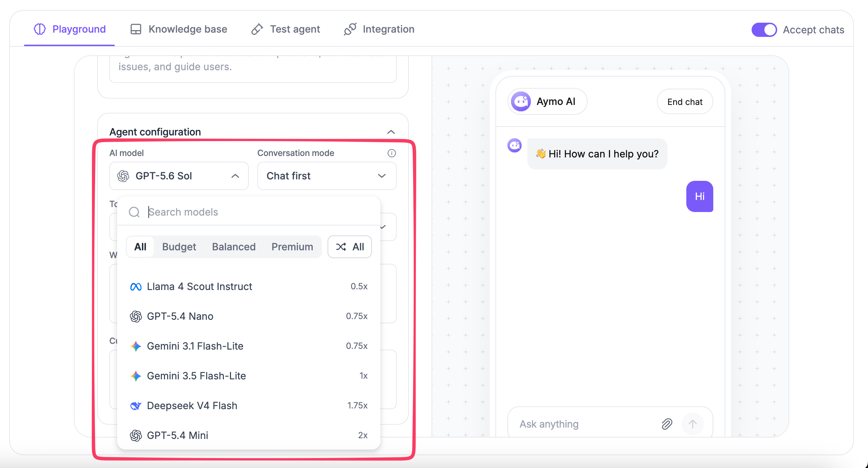Choose GPT-5.4 Nano model

pos(248,316)
